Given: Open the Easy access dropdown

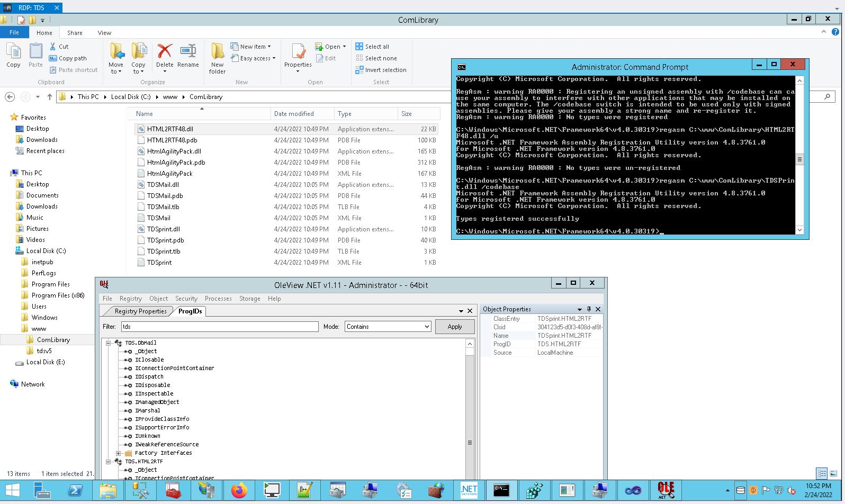Looking at the screenshot, I should tap(253, 58).
